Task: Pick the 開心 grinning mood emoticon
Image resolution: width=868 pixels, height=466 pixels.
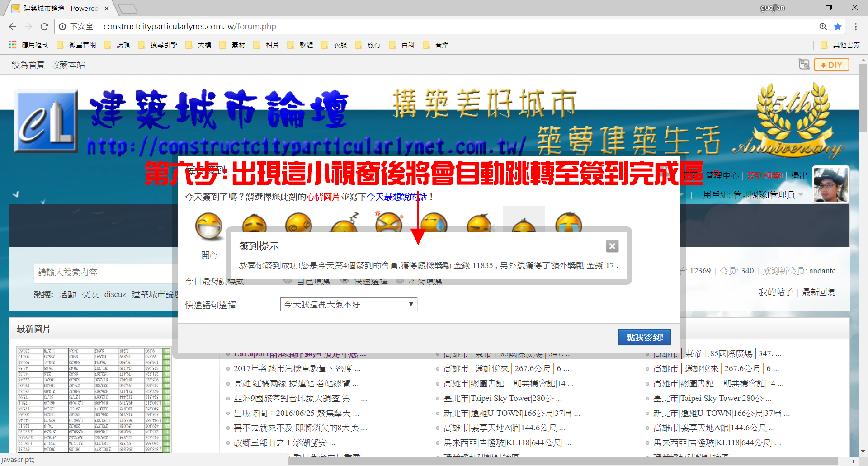Action: point(208,226)
